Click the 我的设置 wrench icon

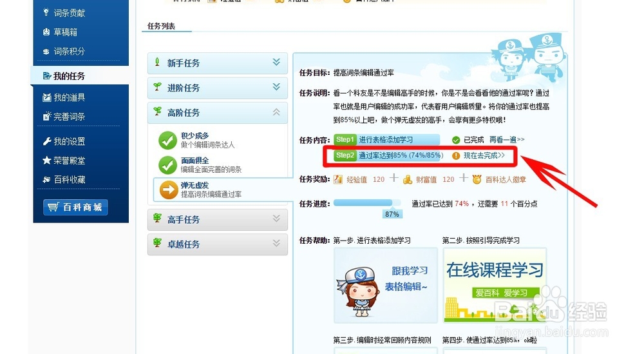point(47,141)
